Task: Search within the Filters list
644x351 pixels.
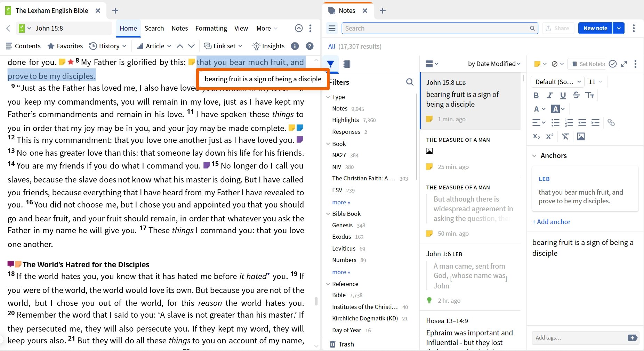Action: pyautogui.click(x=410, y=82)
